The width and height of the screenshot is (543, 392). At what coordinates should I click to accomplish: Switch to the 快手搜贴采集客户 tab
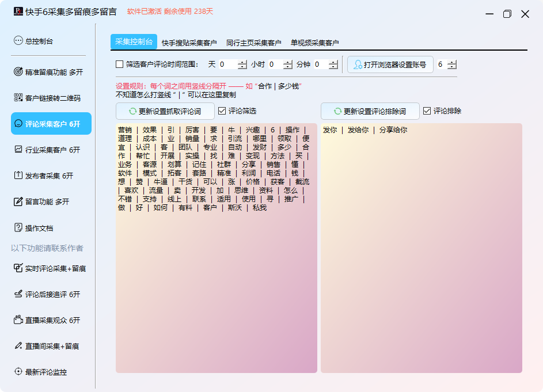pyautogui.click(x=189, y=43)
